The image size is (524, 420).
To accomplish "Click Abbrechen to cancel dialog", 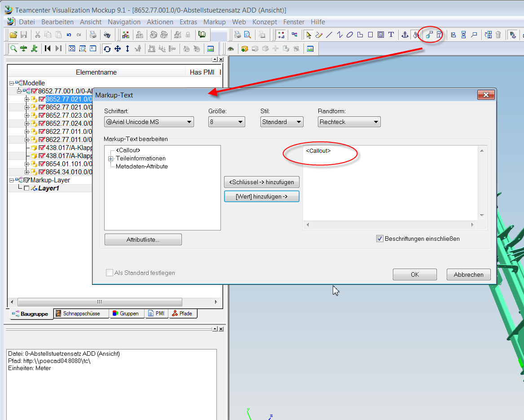I will coord(468,274).
